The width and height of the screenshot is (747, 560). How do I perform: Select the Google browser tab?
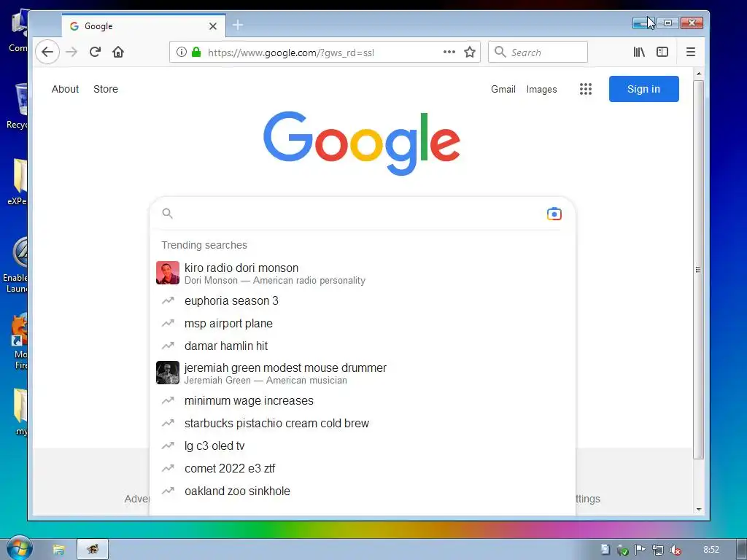(x=143, y=26)
